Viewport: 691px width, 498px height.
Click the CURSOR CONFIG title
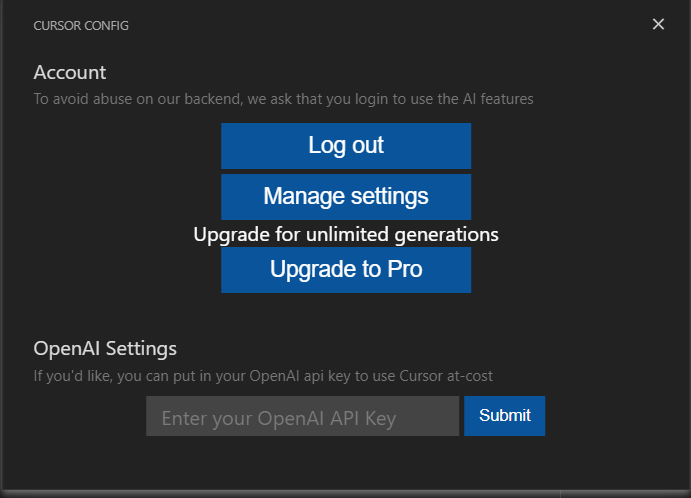coord(81,26)
